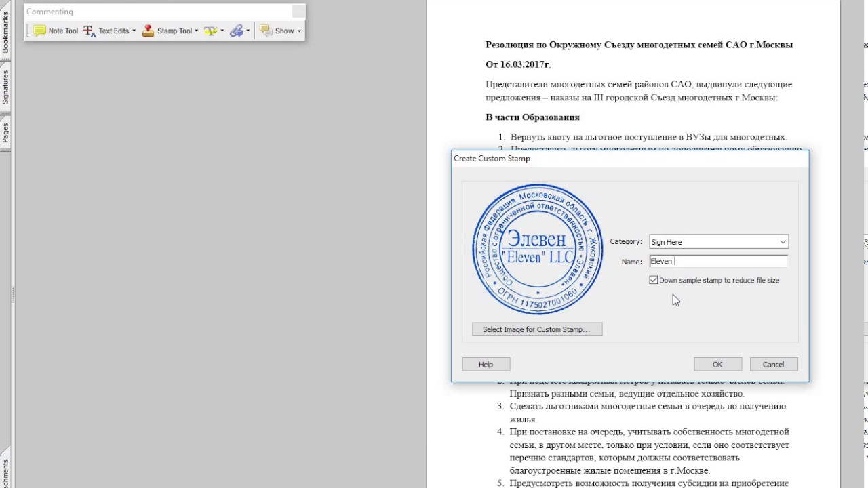
Task: Click the 'В части Образования' heading
Action: [532, 117]
